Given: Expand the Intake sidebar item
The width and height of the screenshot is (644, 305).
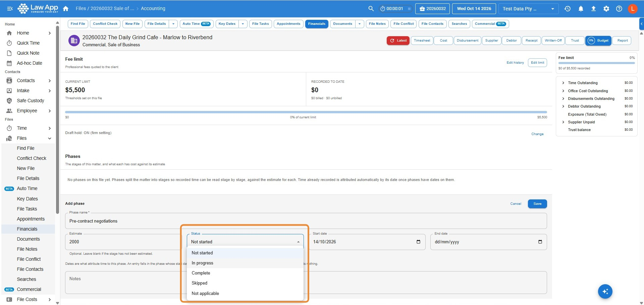Looking at the screenshot, I should click(x=50, y=90).
